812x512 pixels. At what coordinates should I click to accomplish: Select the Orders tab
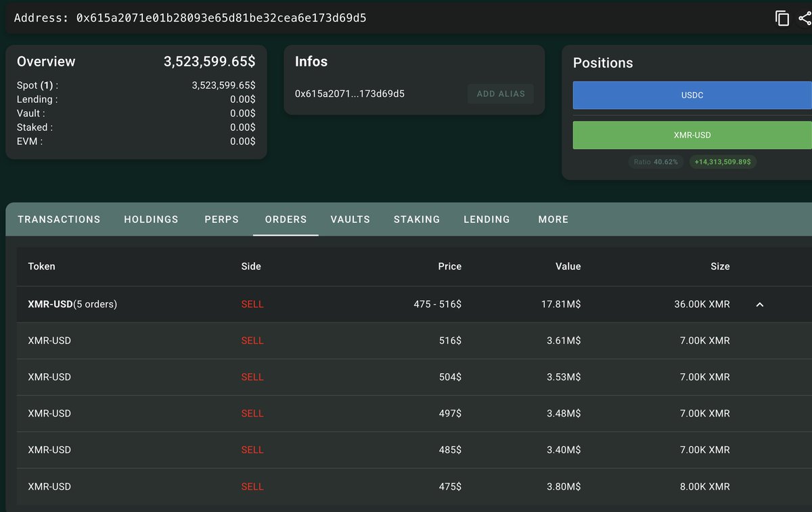(x=286, y=219)
